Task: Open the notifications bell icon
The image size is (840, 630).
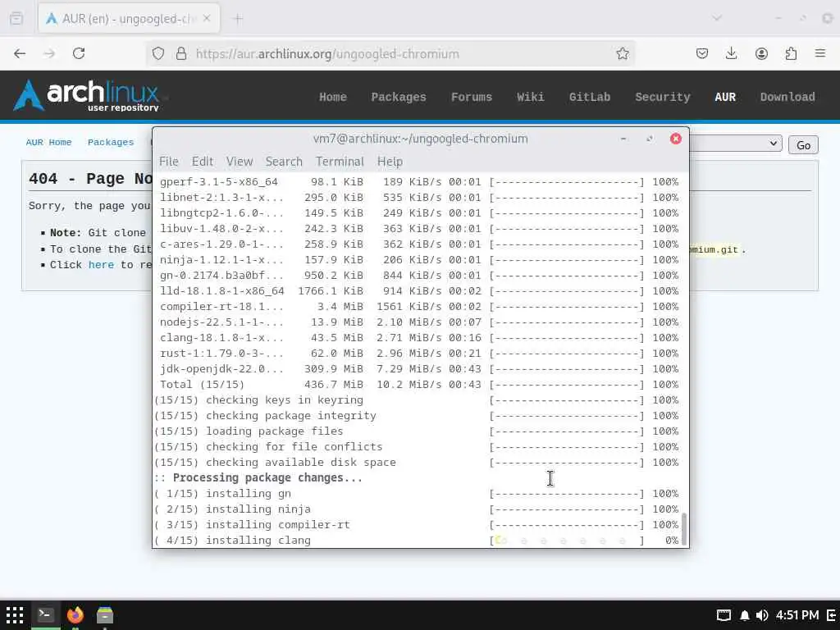Action: [745, 615]
